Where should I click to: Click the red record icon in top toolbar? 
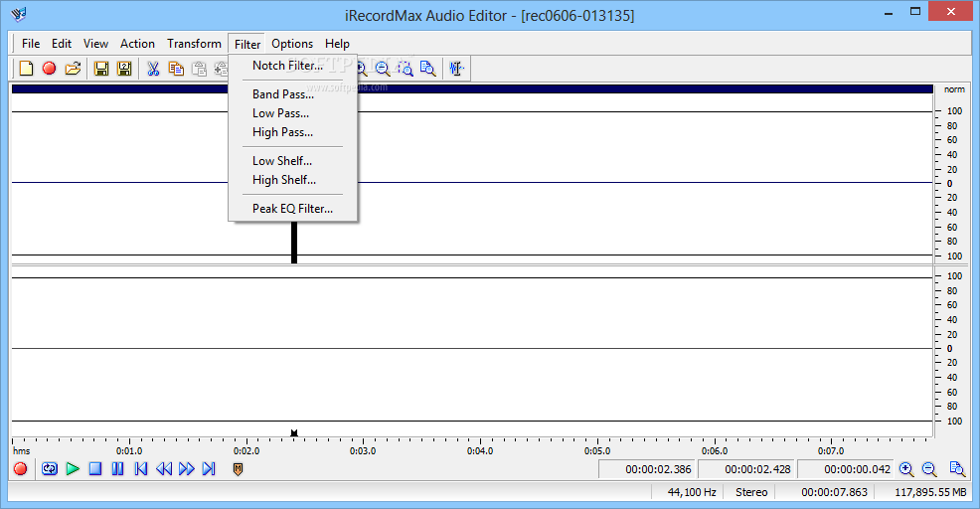49,69
